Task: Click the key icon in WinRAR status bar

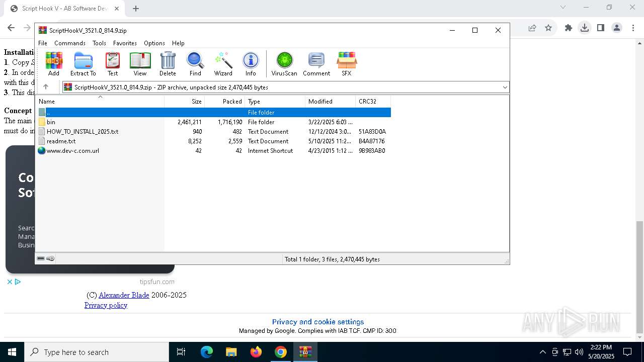Action: (50, 258)
